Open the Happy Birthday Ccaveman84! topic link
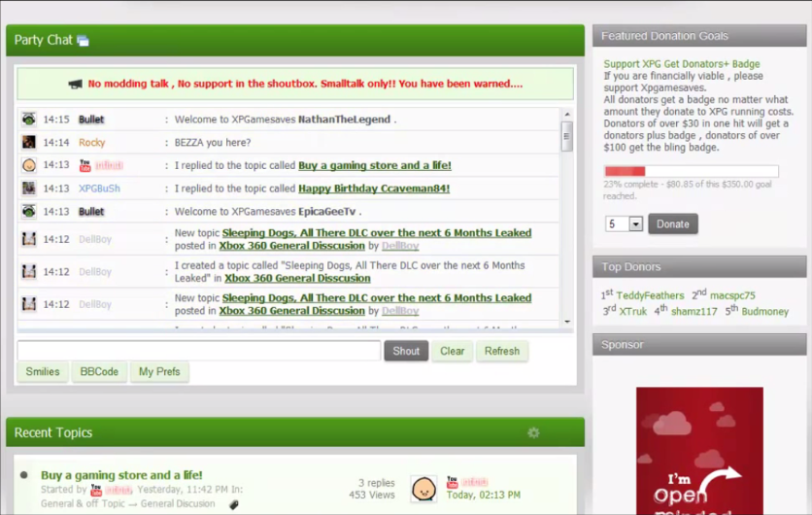The height and width of the screenshot is (515, 812). pyautogui.click(x=374, y=189)
